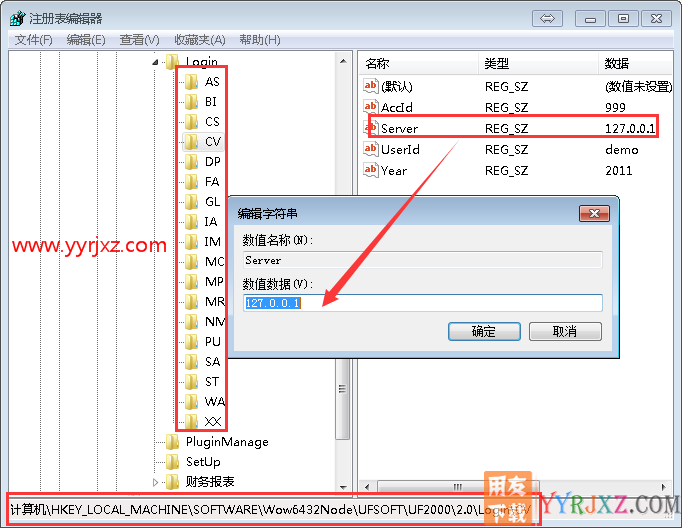Open the 编辑(E) menu
The width and height of the screenshot is (682, 528).
pyautogui.click(x=86, y=40)
